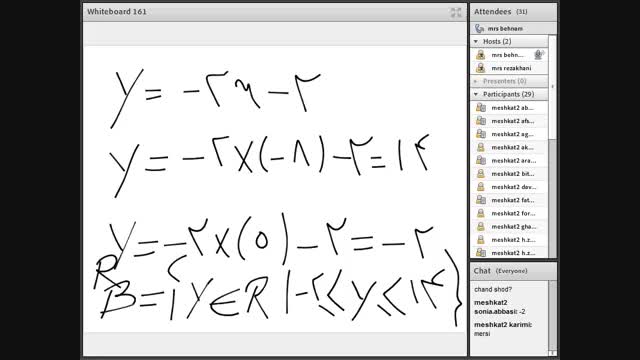Image resolution: width=640 pixels, height=360 pixels.
Task: Collapse the Hosts (2) group
Action: pos(476,41)
